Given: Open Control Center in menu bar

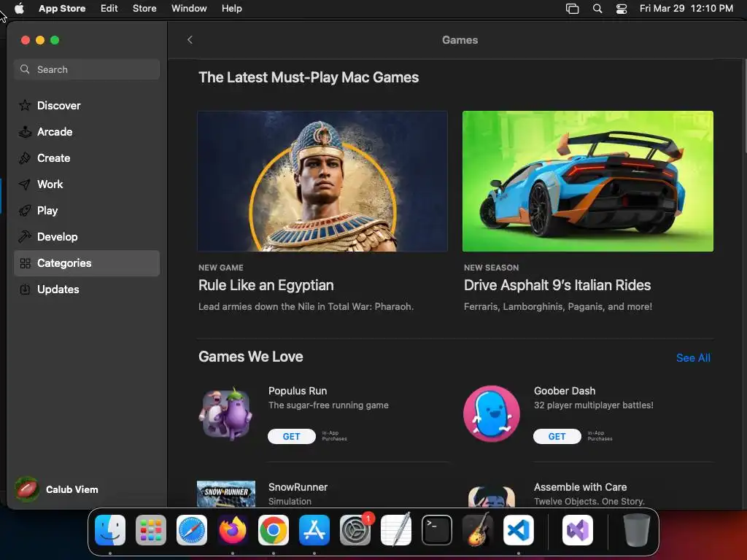Looking at the screenshot, I should click(x=622, y=9).
